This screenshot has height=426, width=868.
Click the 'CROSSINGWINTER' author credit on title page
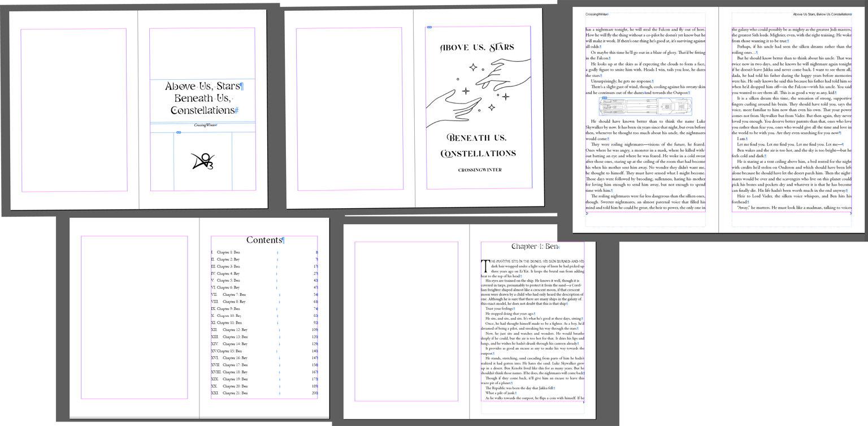tap(480, 170)
